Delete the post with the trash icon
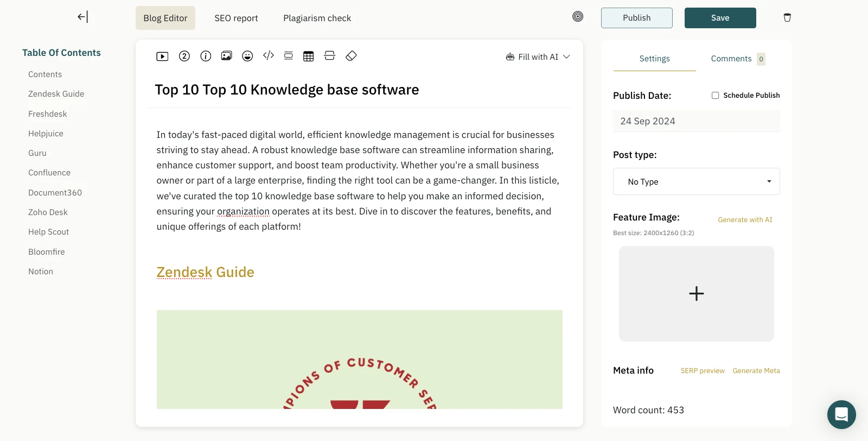 787,17
